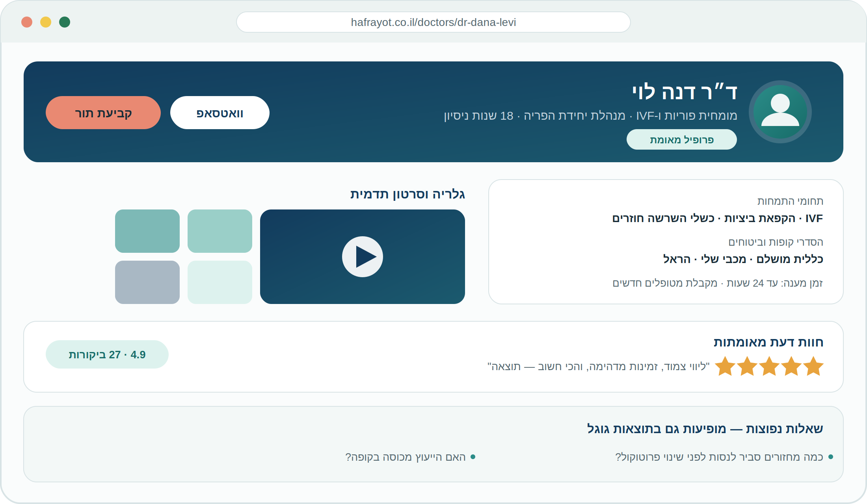The width and height of the screenshot is (867, 504).
Task: Play the promotional video
Action: 363,257
